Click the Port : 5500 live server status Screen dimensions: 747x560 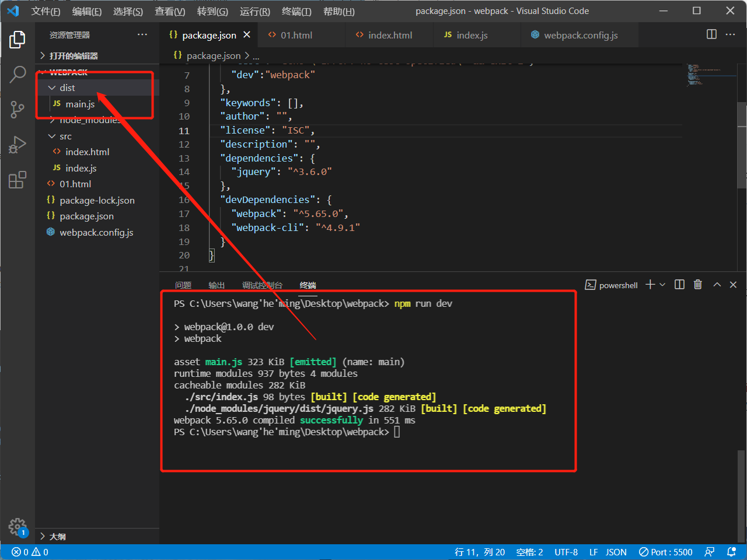click(666, 552)
